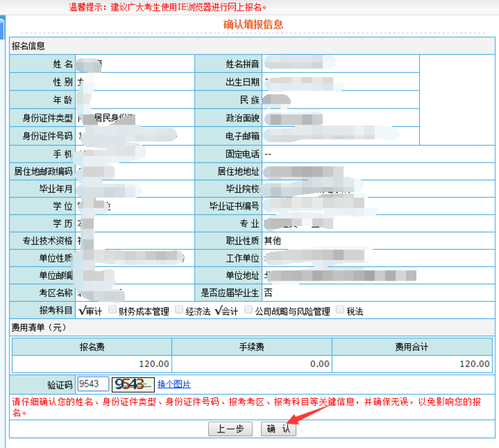This screenshot has height=448, width=499.
Task: Click the 职业性质 value 其他
Action: click(272, 240)
